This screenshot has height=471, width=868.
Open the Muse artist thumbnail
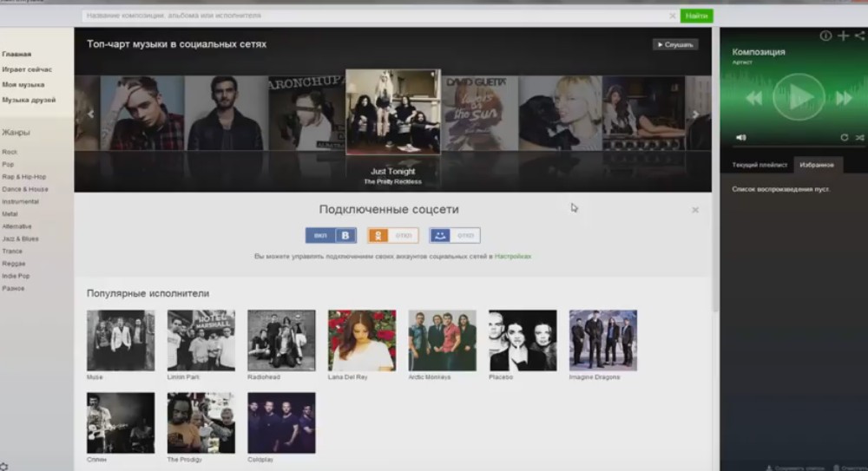(x=121, y=340)
